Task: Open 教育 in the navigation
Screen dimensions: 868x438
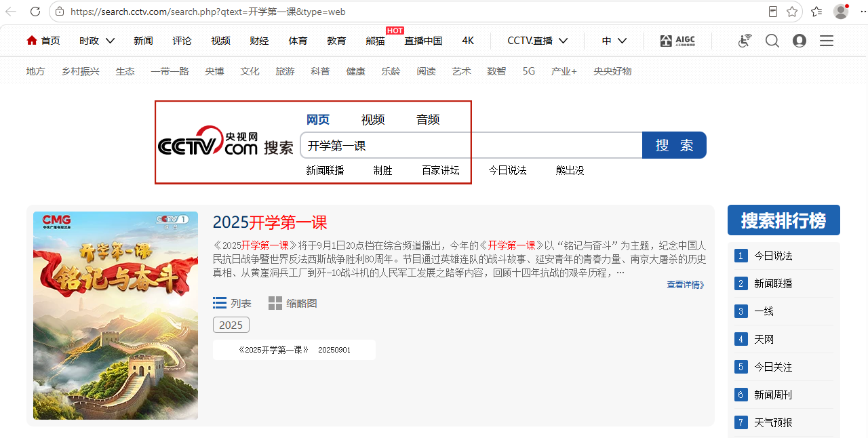Action: click(x=336, y=41)
